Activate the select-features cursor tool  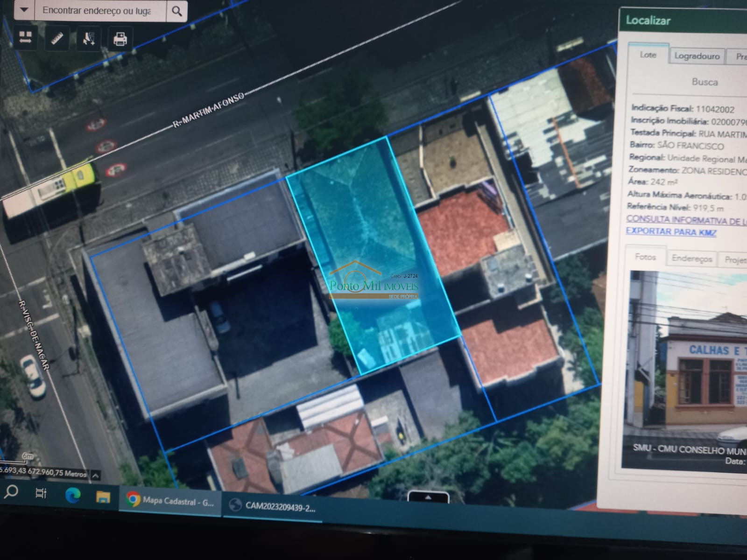(x=89, y=39)
